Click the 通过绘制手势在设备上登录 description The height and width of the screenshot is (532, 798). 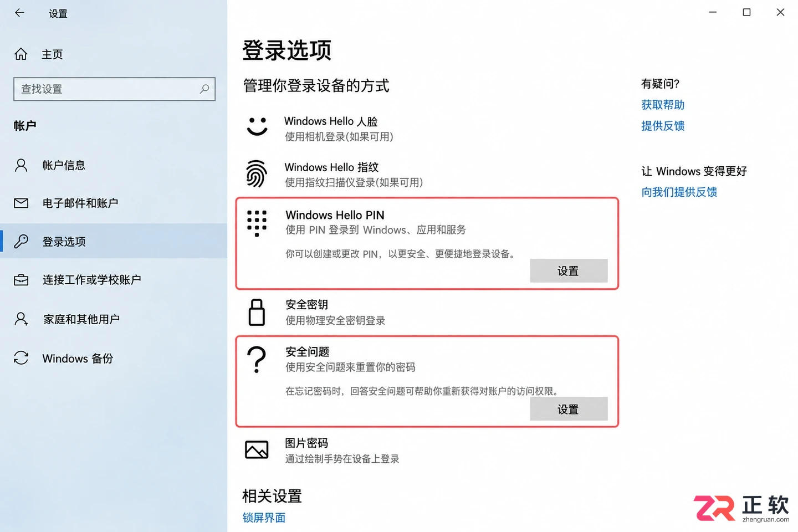(x=342, y=459)
